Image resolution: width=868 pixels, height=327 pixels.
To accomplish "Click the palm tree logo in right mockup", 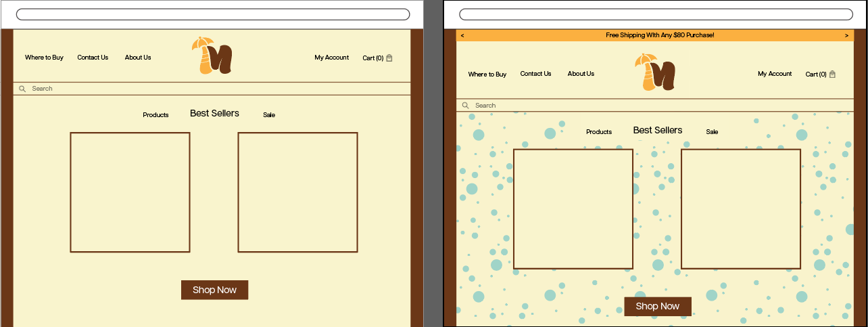I will (x=655, y=72).
